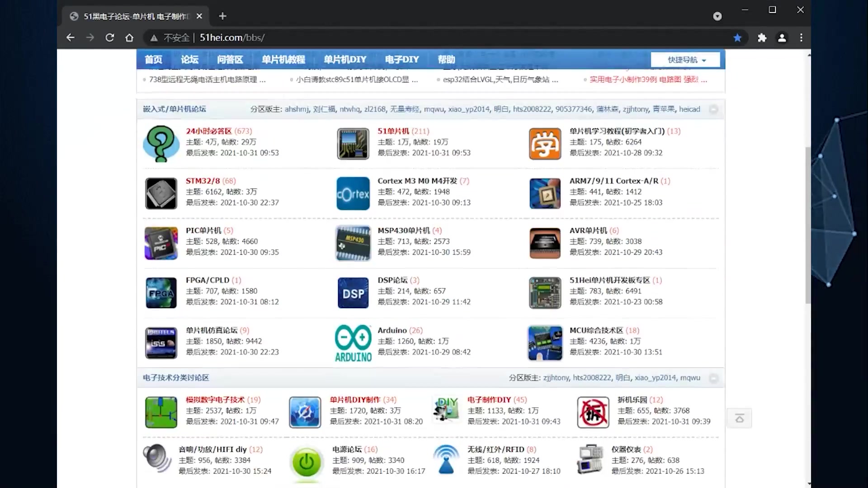Select 论坛 in navigation bar
This screenshot has width=868, height=488.
pos(189,60)
